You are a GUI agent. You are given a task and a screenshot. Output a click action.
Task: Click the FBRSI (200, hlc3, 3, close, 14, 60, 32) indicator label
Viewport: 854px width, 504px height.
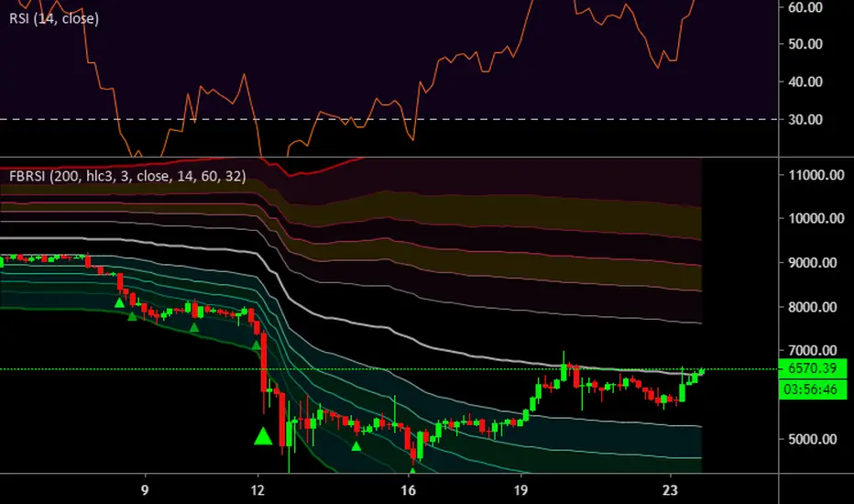pos(127,176)
